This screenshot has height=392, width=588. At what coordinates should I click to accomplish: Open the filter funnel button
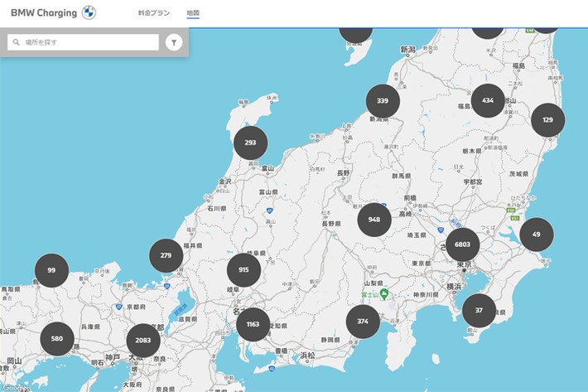(x=174, y=42)
